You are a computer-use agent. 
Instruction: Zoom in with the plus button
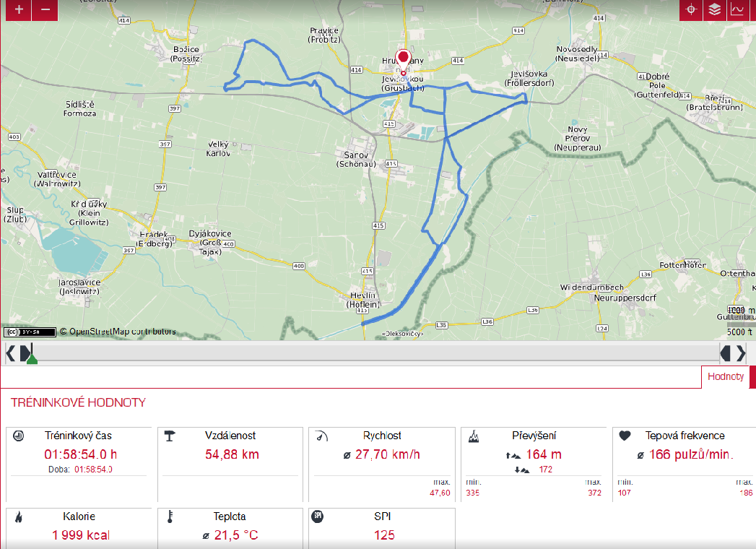coord(19,10)
